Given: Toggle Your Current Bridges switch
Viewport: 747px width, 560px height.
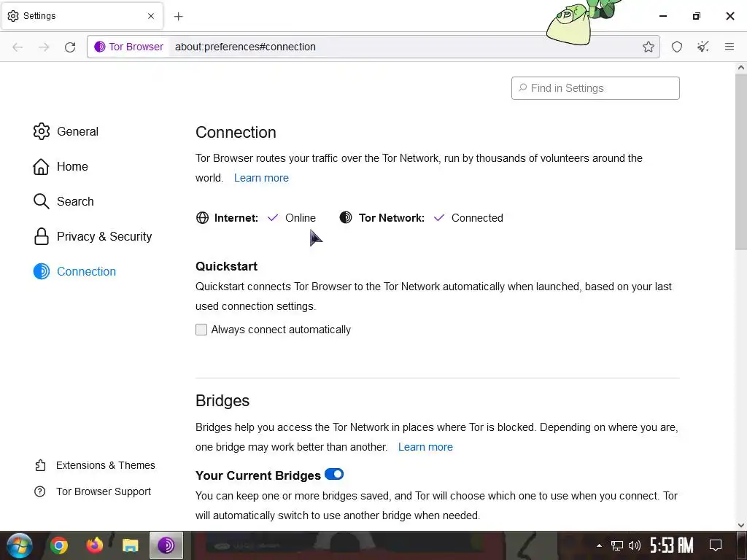Looking at the screenshot, I should [x=334, y=474].
